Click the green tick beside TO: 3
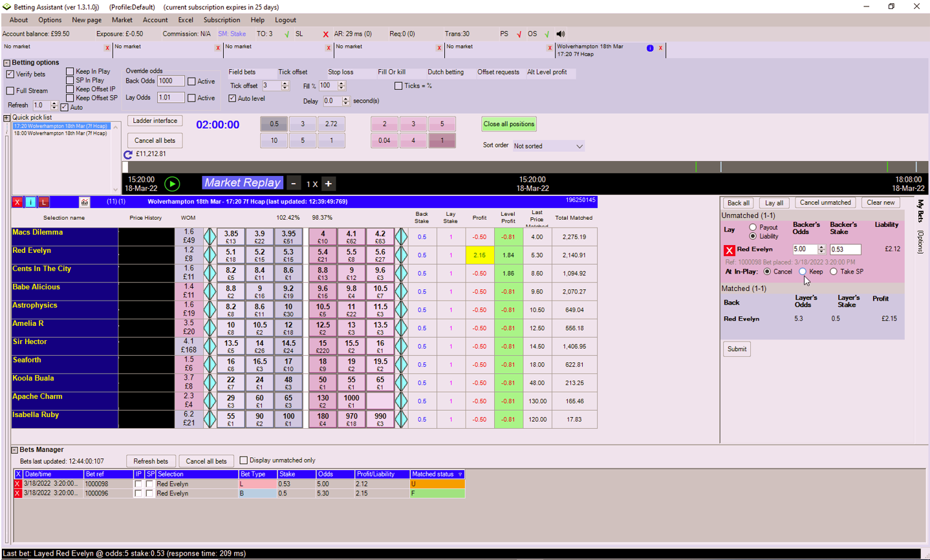The height and width of the screenshot is (560, 930). (x=287, y=34)
